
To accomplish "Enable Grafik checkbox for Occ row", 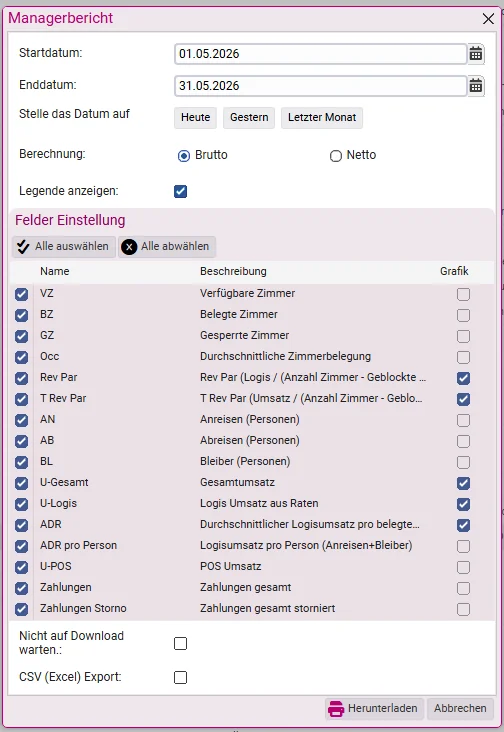I will tap(463, 357).
